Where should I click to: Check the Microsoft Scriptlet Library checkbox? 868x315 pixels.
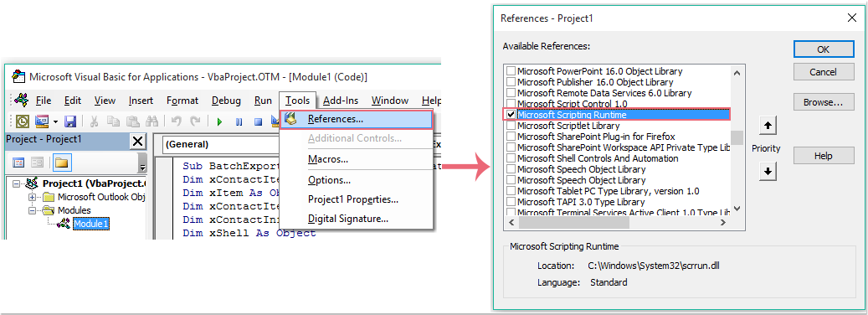pos(511,126)
